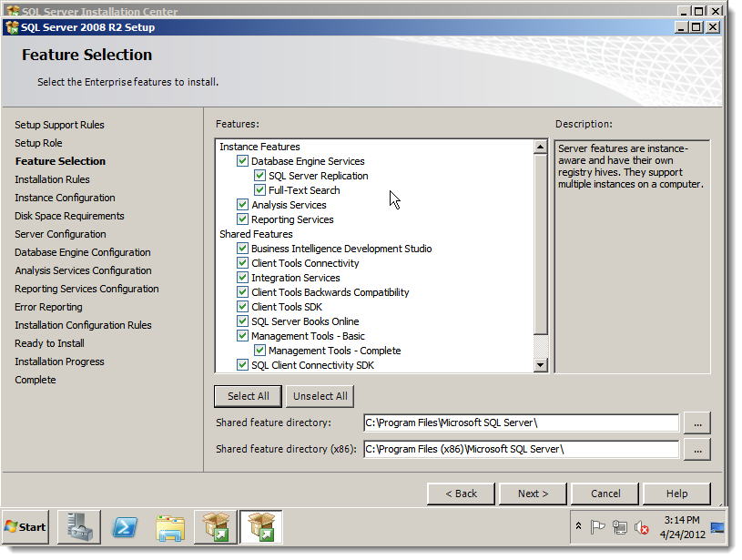Click the Show Desktop button in taskbar corner
Image resolution: width=742 pixels, height=560 pixels.
point(717,527)
